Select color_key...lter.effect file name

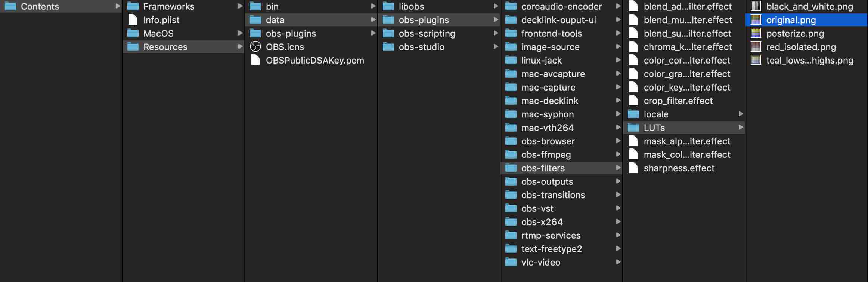point(687,88)
